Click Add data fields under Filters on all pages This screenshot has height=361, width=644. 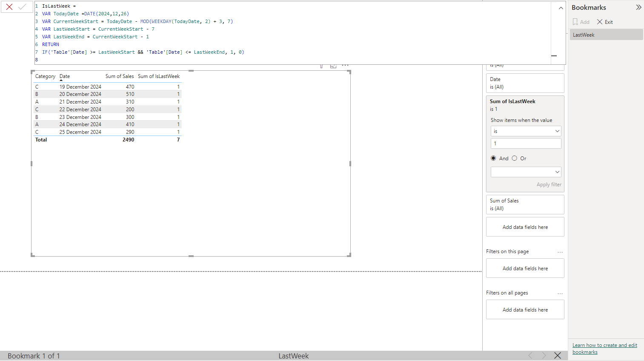point(525,310)
